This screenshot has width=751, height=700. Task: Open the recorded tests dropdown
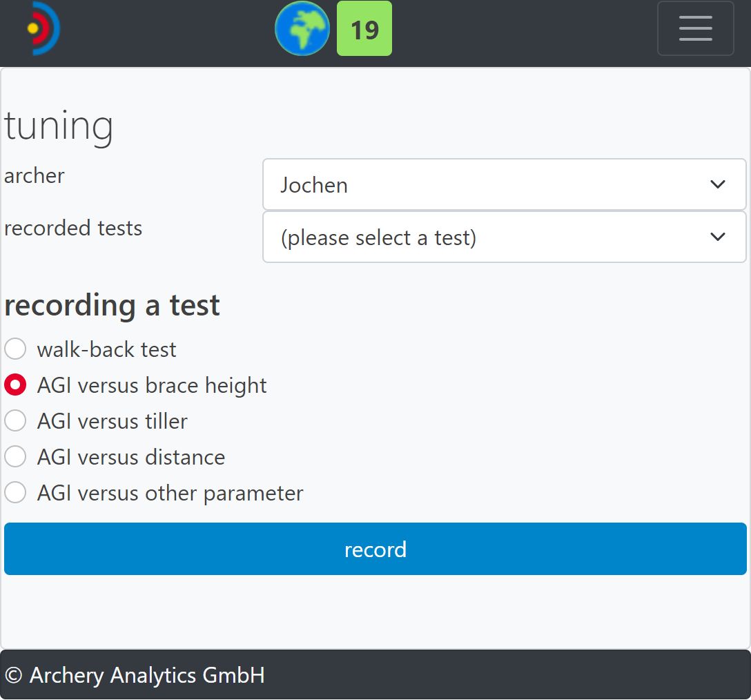(504, 237)
